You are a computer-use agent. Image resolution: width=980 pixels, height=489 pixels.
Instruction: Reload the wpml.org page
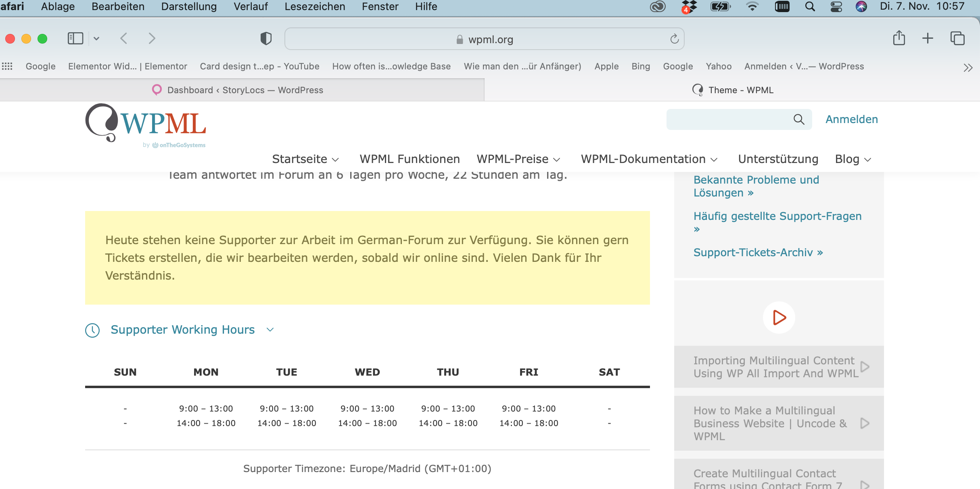click(675, 39)
